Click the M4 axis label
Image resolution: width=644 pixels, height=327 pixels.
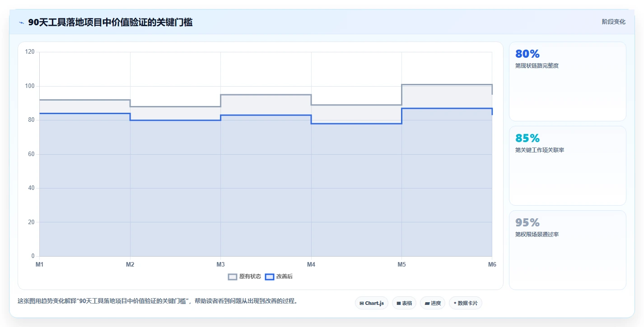pos(311,265)
